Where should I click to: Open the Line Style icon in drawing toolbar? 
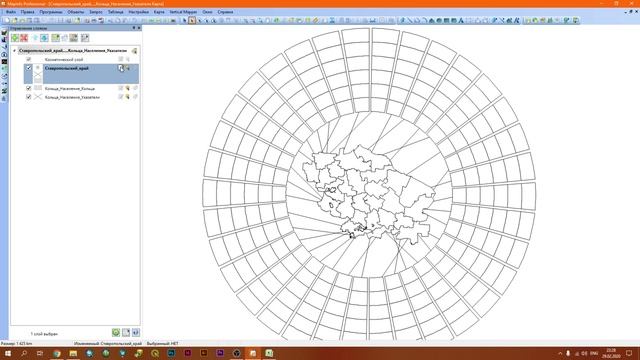(x=502, y=20)
